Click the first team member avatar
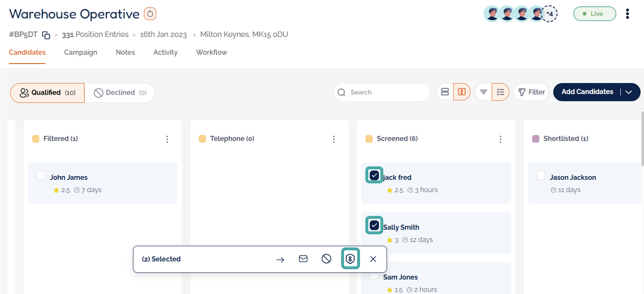Screen dimensions: 644x294 pyautogui.click(x=492, y=14)
